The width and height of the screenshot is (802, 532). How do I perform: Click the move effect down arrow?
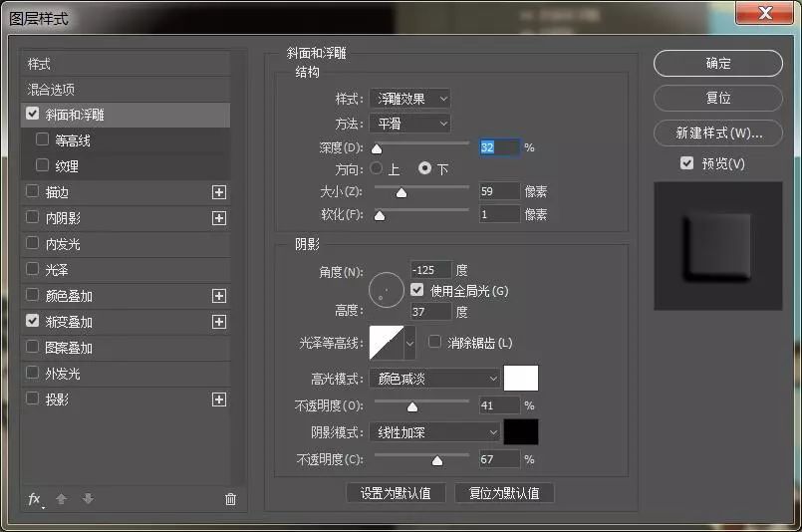88,498
